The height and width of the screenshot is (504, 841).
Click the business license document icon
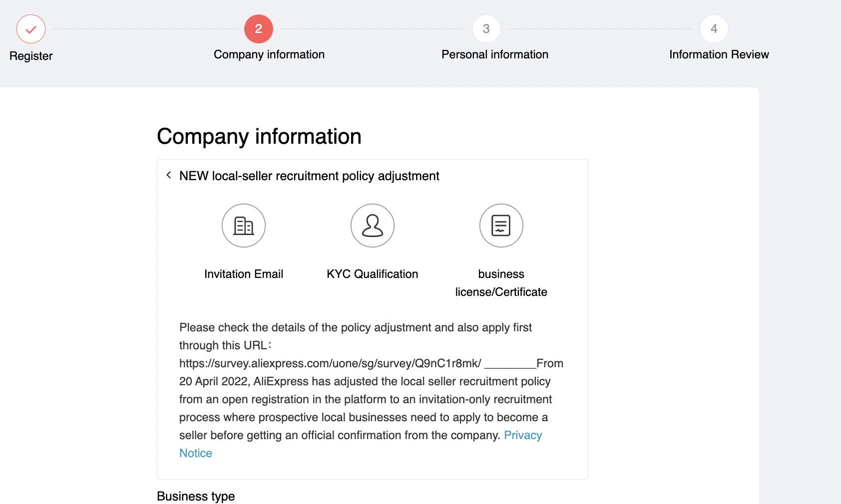pos(501,226)
